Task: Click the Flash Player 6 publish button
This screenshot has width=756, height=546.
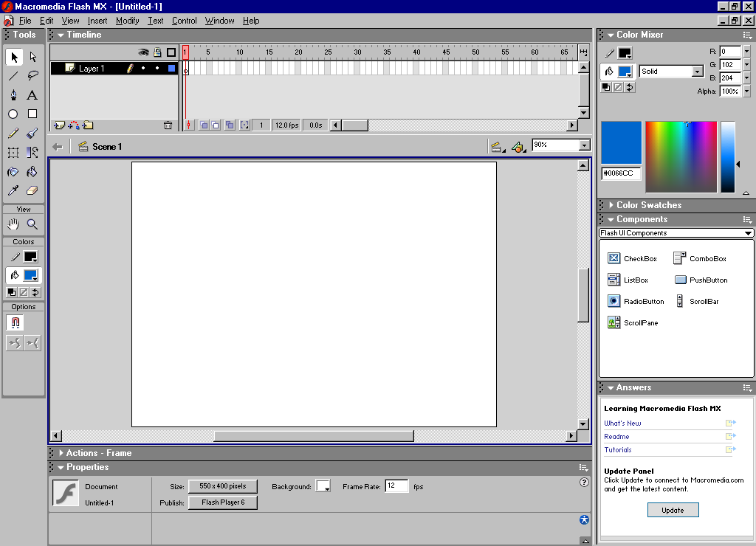Action: pyautogui.click(x=223, y=502)
